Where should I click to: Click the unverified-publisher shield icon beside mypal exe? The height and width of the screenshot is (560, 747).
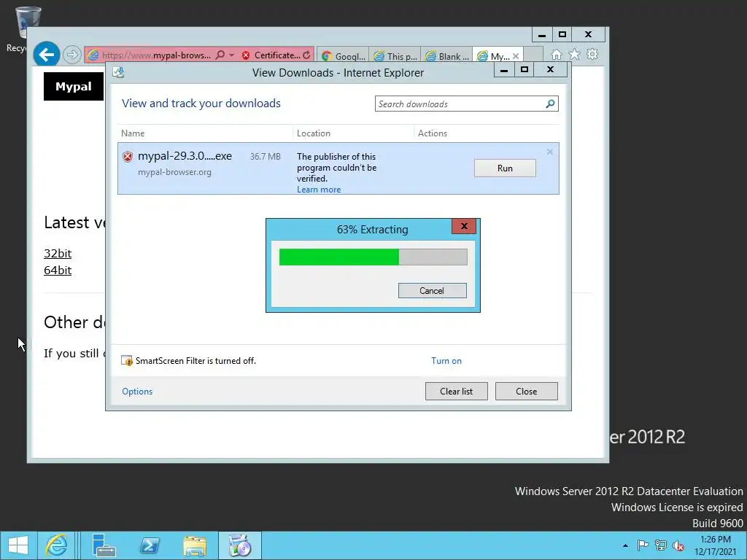128,157
